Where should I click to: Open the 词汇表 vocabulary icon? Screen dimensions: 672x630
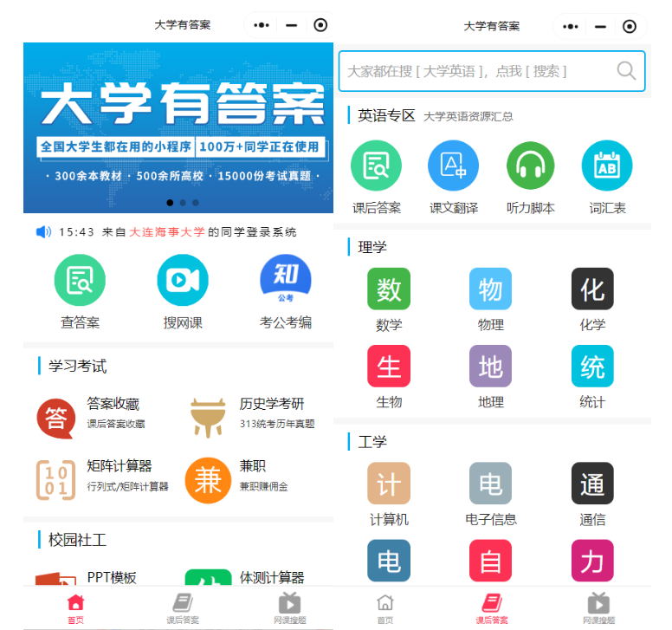[607, 166]
